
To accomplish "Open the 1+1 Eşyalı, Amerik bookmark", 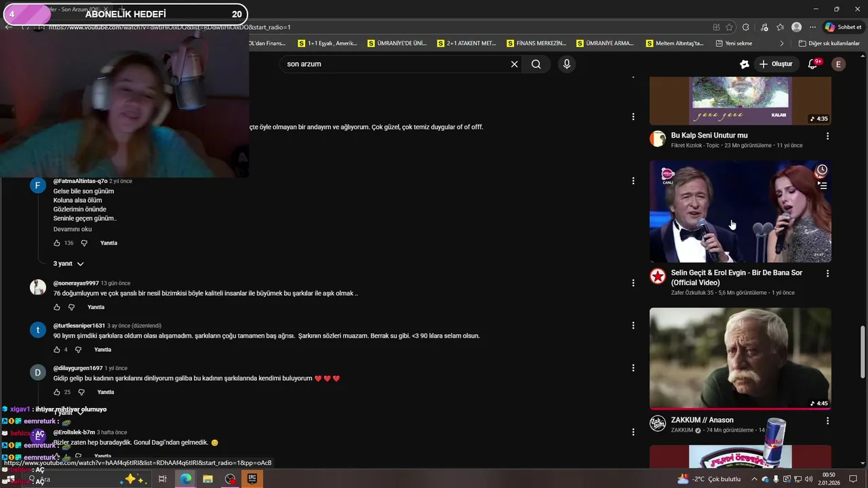I will pyautogui.click(x=328, y=43).
